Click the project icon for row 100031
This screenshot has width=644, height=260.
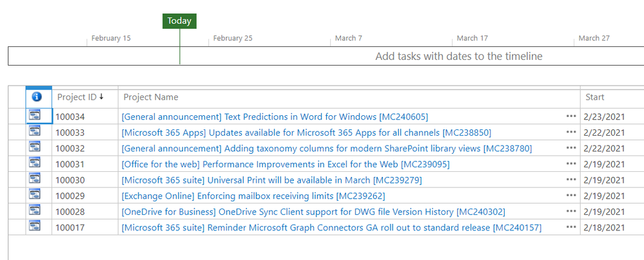pyautogui.click(x=35, y=164)
